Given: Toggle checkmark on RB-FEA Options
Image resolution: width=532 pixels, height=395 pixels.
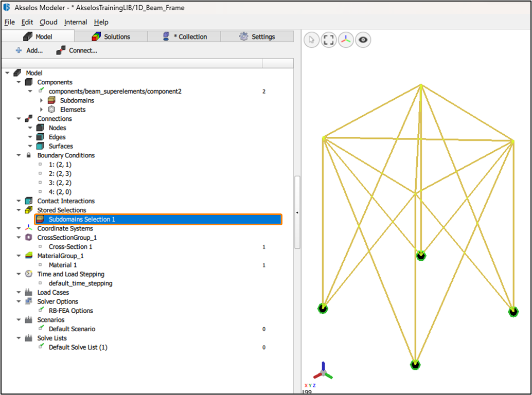Looking at the screenshot, I should 41,310.
